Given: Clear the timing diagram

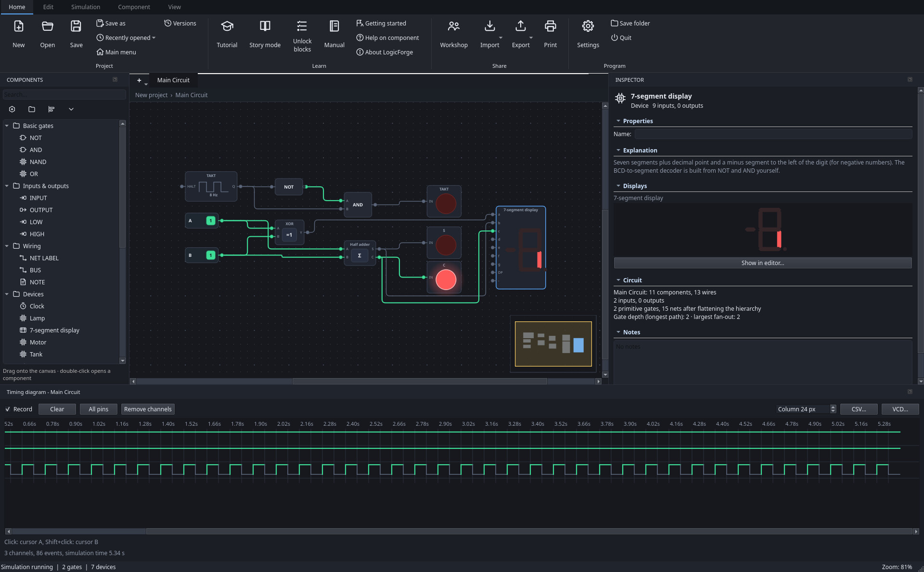Looking at the screenshot, I should click(x=57, y=409).
